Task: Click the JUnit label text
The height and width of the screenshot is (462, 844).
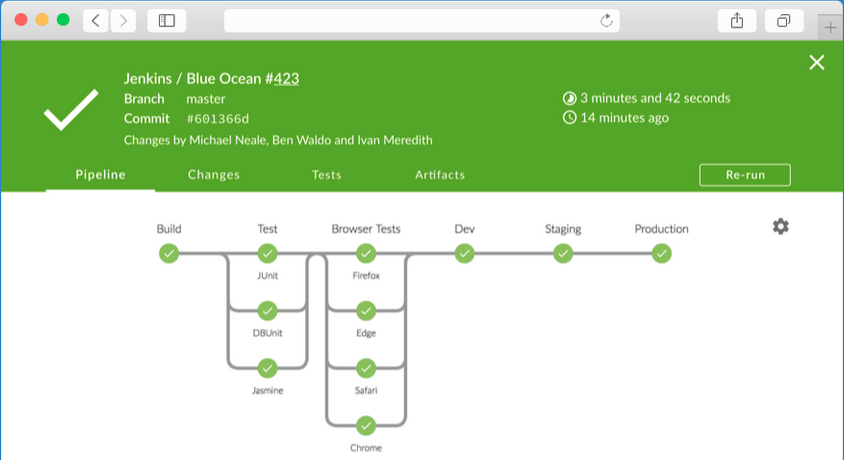Action: [268, 275]
